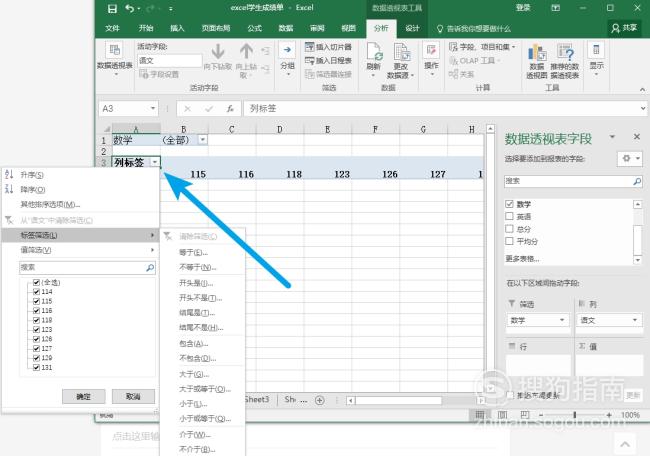Close the PivotTable Fields pane
The width and height of the screenshot is (650, 456).
point(637,137)
